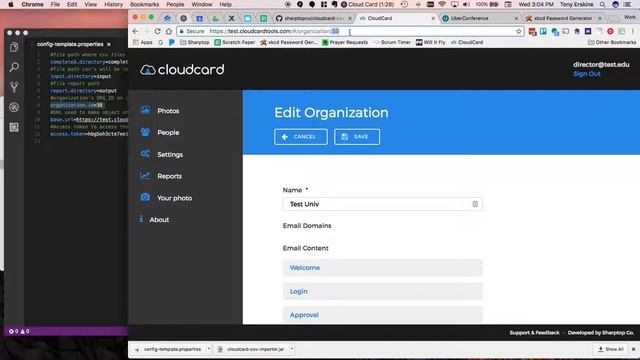Image resolution: width=640 pixels, height=360 pixels.
Task: Click the SAVE button
Action: (x=357, y=137)
